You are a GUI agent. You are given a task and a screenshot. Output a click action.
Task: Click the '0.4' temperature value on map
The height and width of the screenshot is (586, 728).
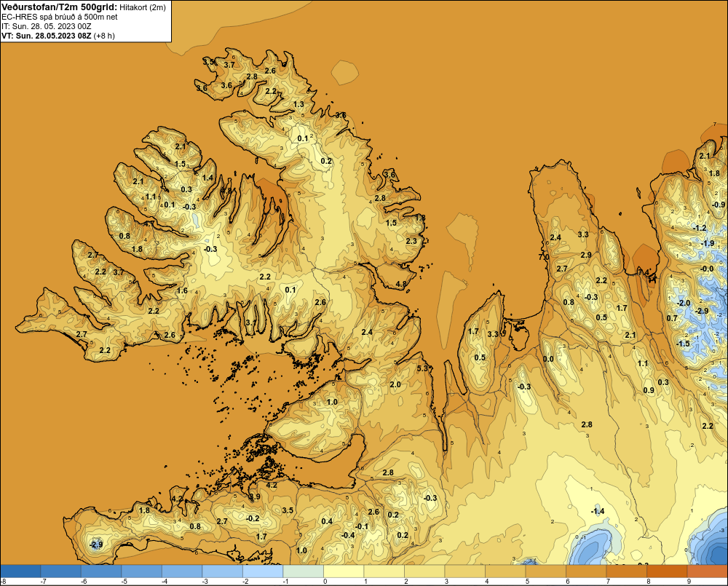click(x=327, y=521)
